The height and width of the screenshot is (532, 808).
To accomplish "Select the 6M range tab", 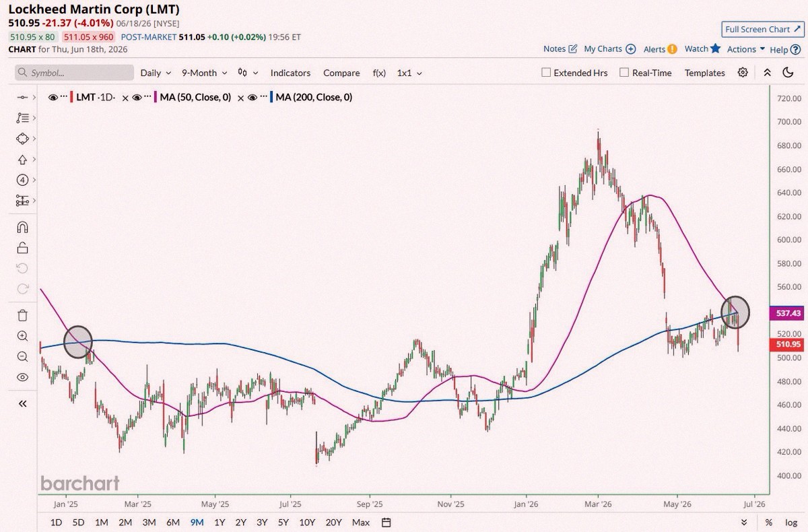I will tap(173, 523).
